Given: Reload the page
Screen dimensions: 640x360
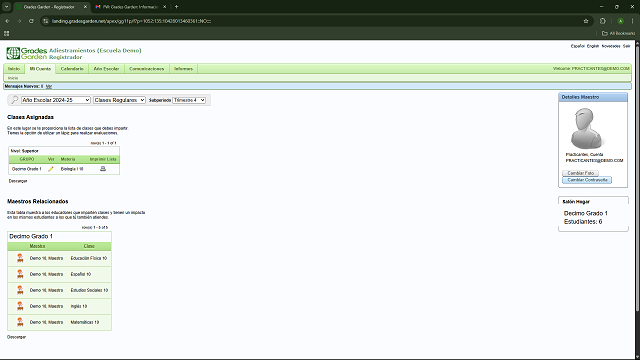Looking at the screenshot, I should click(31, 21).
